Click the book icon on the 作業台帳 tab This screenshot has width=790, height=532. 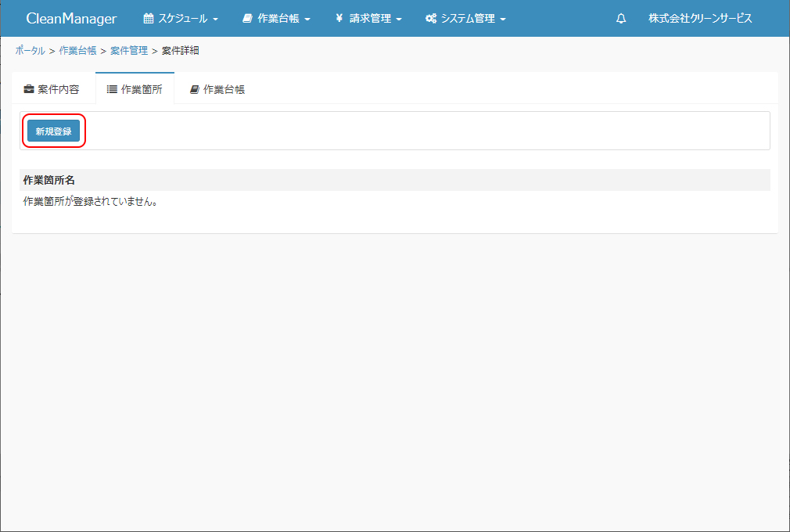tap(194, 89)
